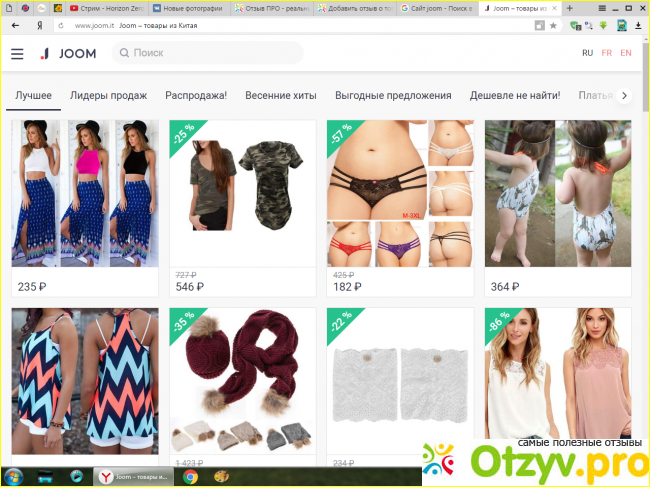Type in the 'Поиск' search field

210,53
